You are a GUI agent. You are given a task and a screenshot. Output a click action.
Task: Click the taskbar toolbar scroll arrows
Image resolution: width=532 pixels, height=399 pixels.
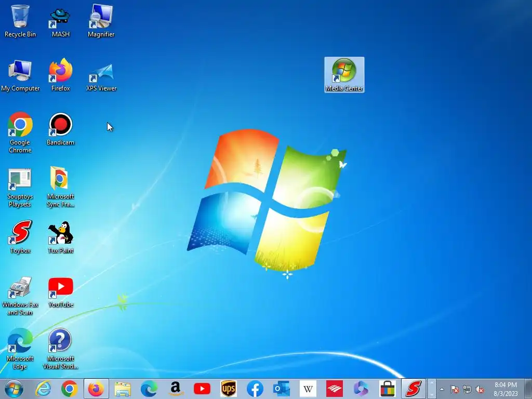(x=432, y=389)
